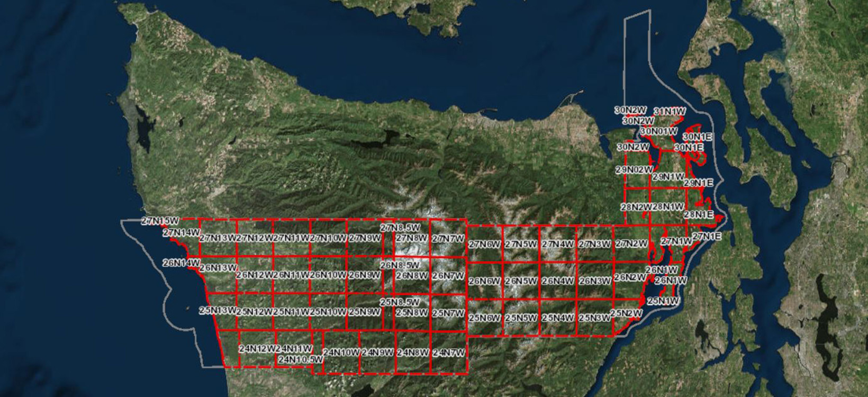The image size is (868, 397).
Task: Select the 28N1E township label
Action: pos(698,215)
